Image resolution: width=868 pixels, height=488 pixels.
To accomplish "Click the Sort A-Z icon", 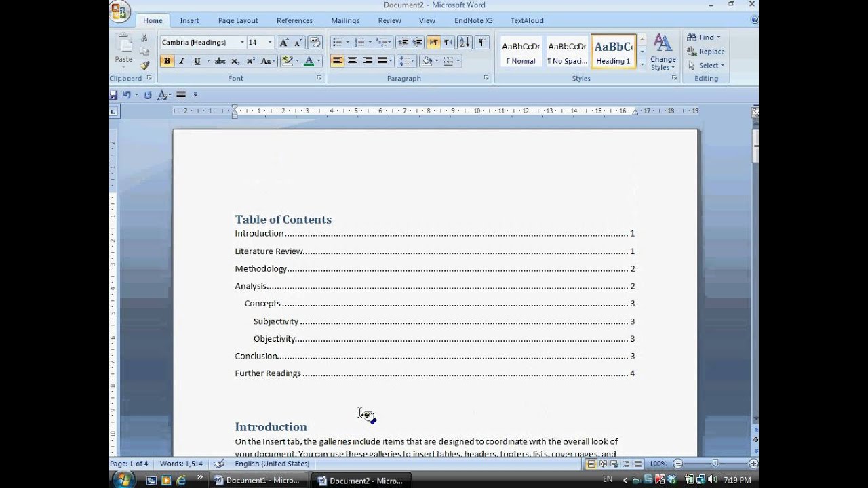I will pos(465,42).
